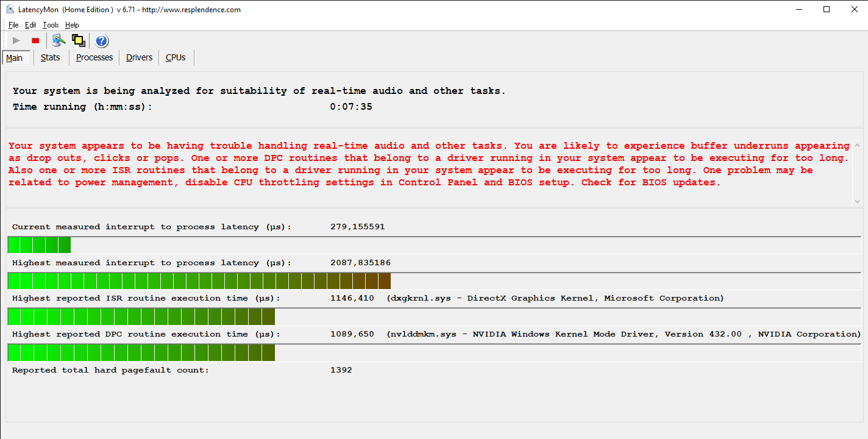Close the LatencyMon window
The width and height of the screenshot is (868, 439).
854,9
